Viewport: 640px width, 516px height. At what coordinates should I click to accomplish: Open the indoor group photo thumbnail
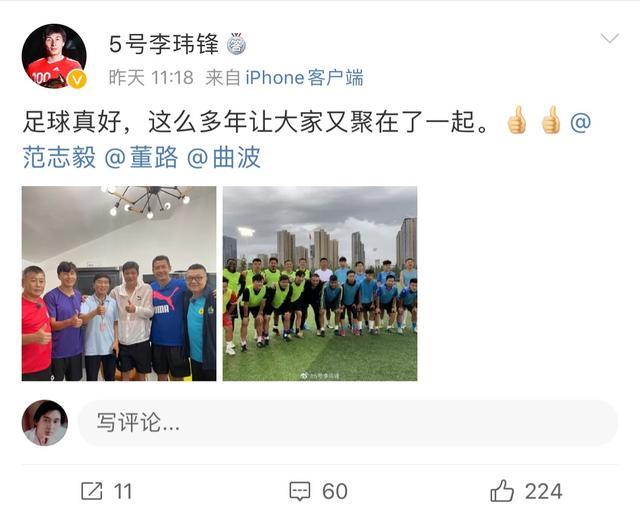119,283
